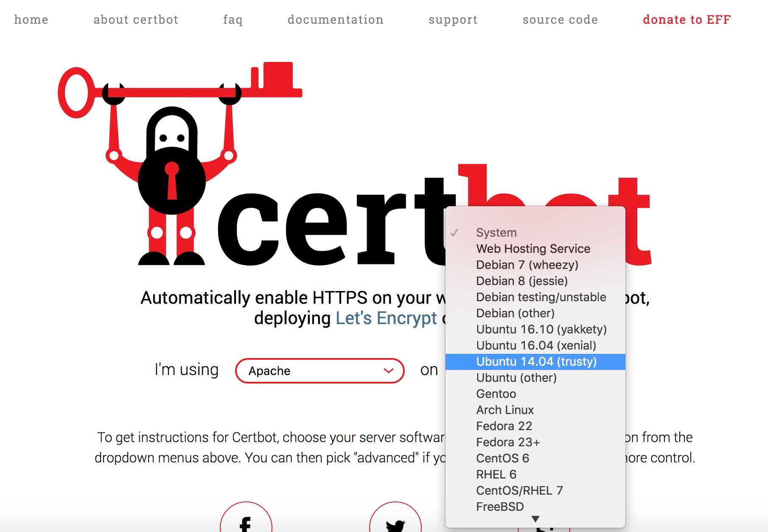Open the source code link
The image size is (768, 532).
[560, 20]
